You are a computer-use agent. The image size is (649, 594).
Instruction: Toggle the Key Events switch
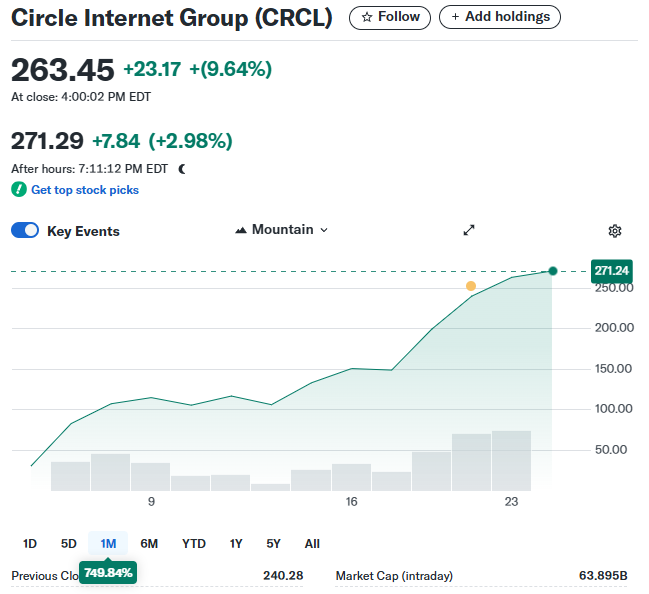pos(25,231)
